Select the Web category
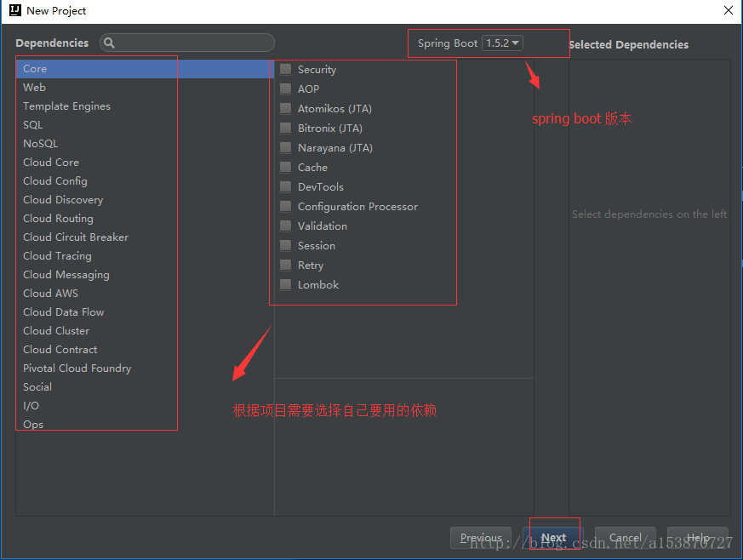Viewport: 743px width, 560px height. click(145, 87)
